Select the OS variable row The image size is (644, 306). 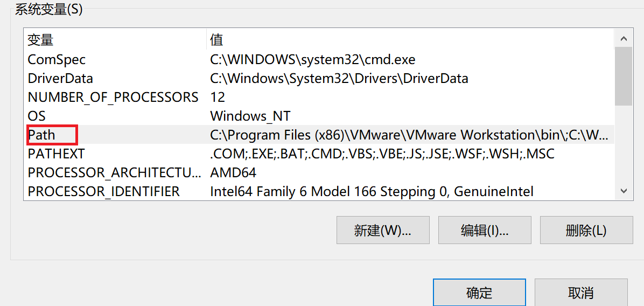[37, 116]
